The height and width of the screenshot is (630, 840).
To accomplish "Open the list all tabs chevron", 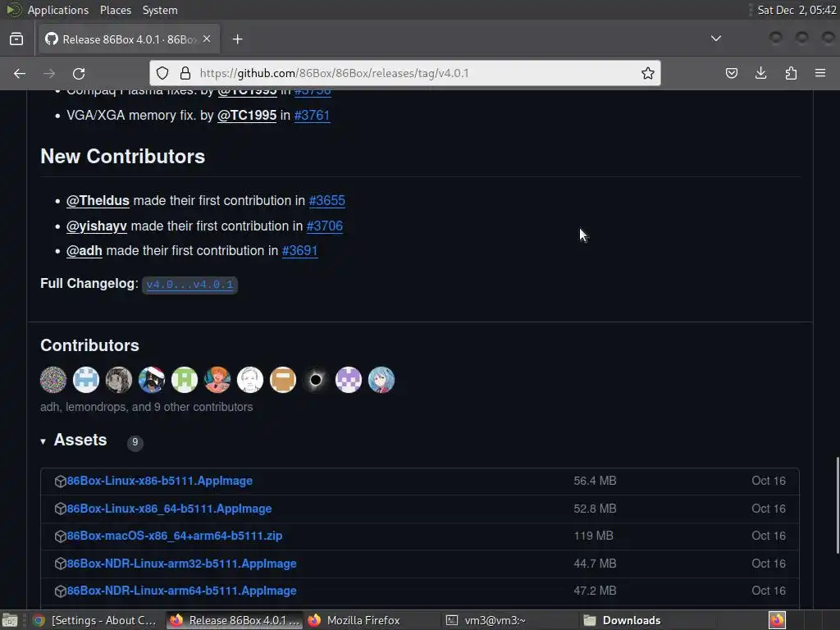I will point(715,39).
